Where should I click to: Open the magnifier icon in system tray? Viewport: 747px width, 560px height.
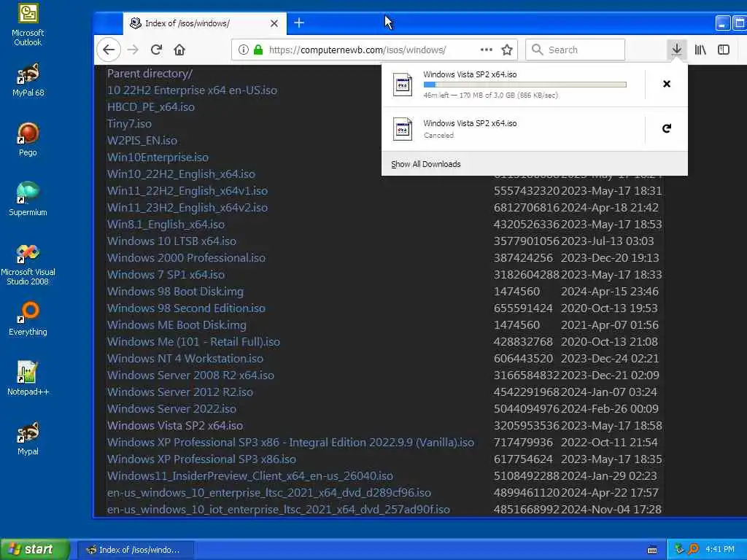[693, 549]
